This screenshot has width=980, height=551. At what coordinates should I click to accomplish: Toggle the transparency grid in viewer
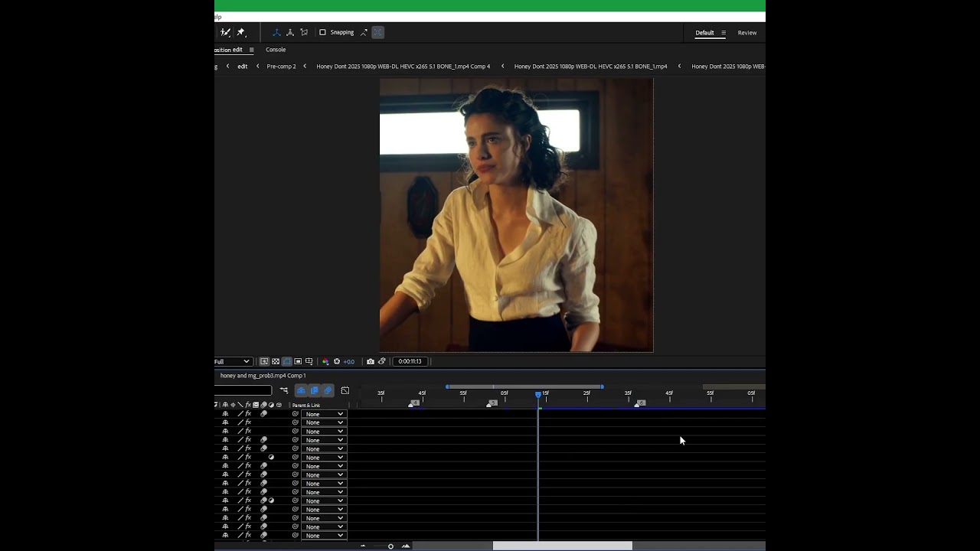pyautogui.click(x=276, y=361)
